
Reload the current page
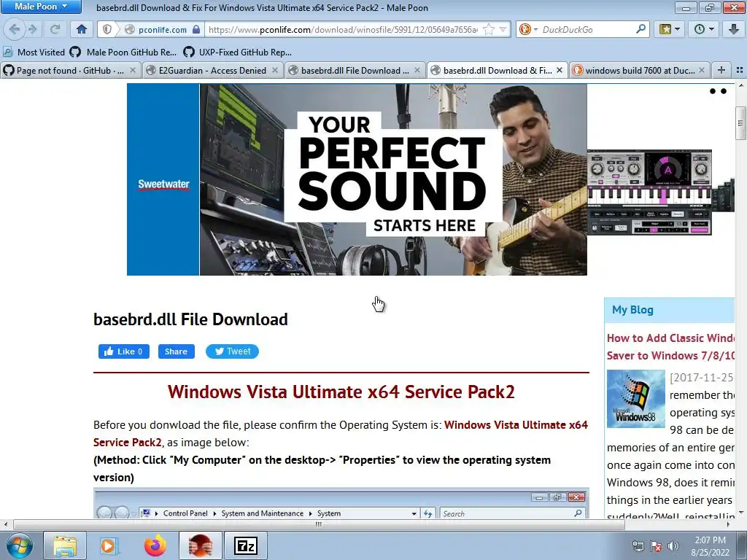tap(55, 29)
